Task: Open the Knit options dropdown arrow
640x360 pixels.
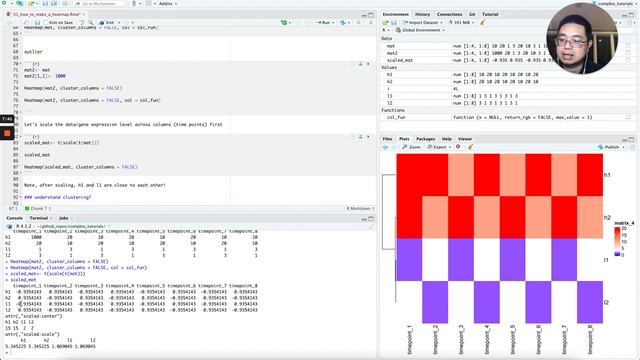Action: pos(119,23)
